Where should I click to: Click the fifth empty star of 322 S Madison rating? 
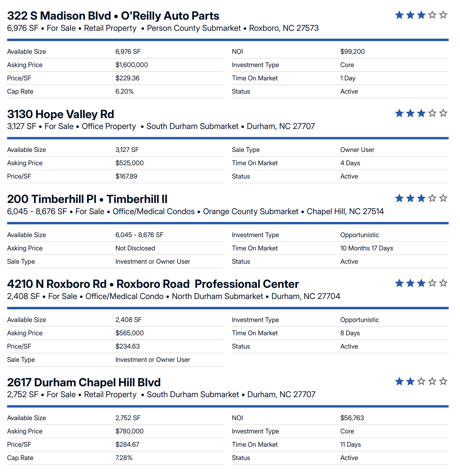tap(443, 15)
